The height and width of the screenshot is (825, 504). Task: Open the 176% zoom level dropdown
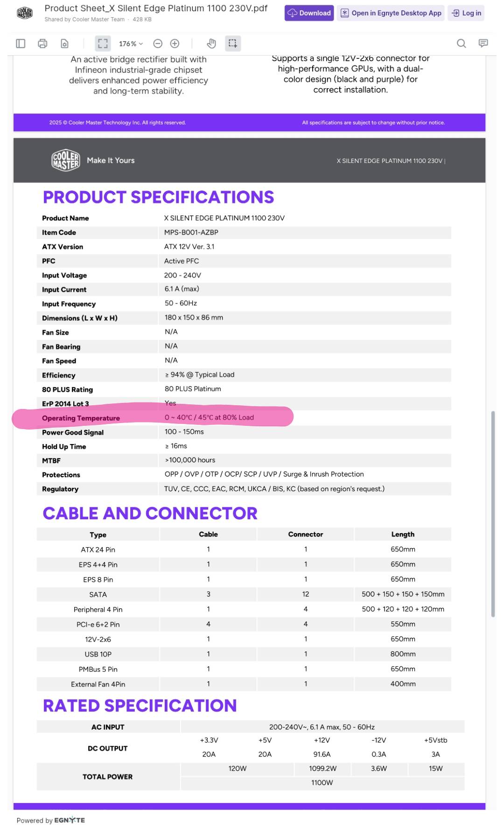[x=131, y=43]
